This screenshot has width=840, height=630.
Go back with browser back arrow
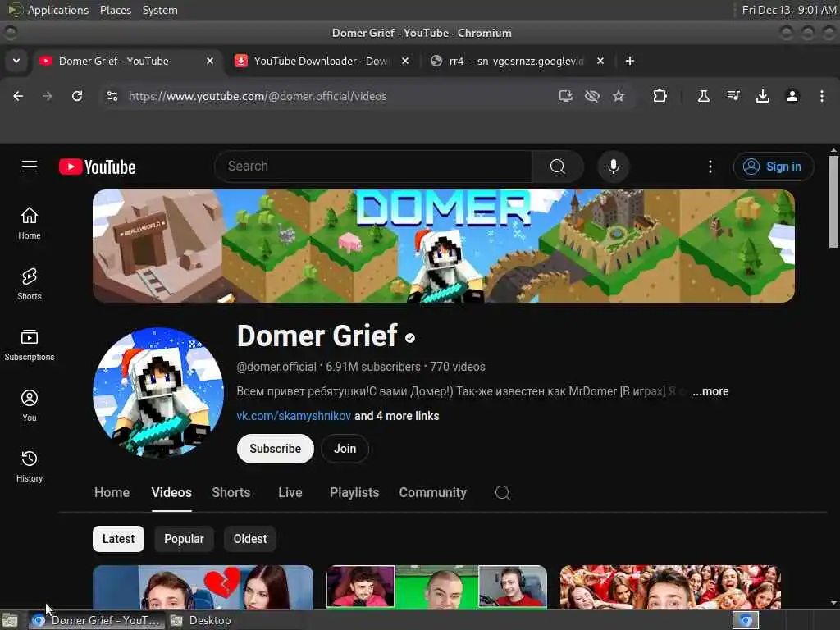coord(18,96)
